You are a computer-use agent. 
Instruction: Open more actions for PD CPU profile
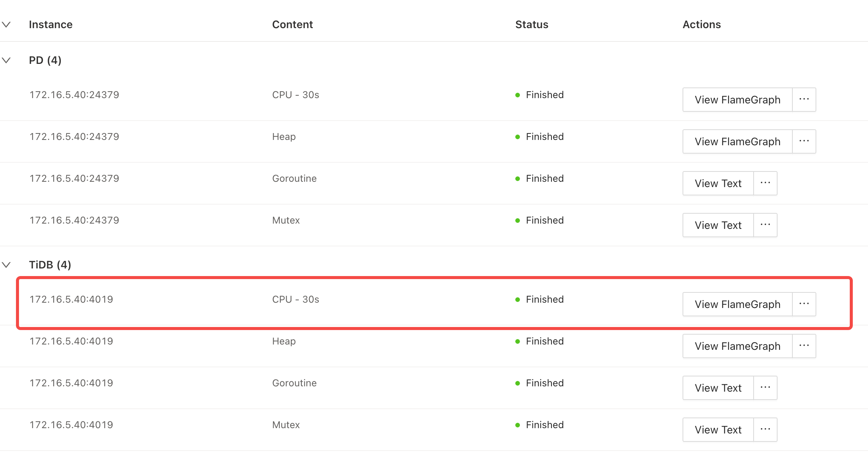804,100
